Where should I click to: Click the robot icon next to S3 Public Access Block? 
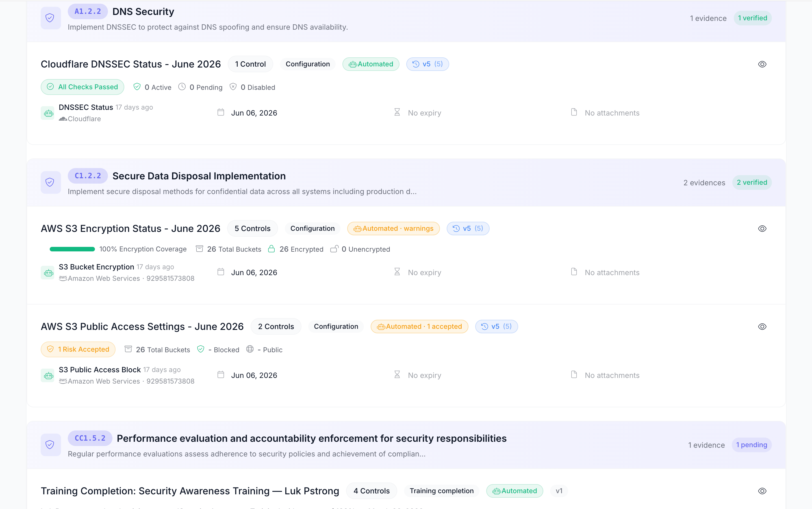[48, 375]
